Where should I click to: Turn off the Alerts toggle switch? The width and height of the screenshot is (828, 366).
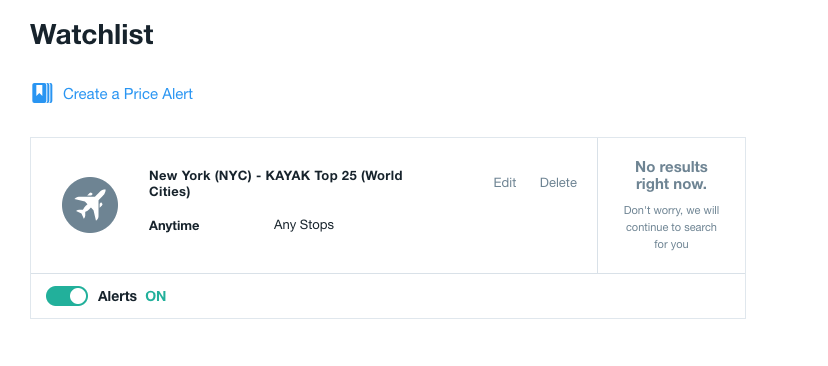pos(67,296)
